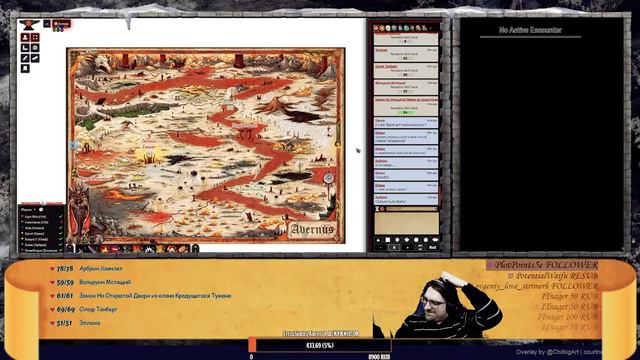Select the Walls ruler tool
This screenshot has width=640, height=360.
tap(36, 58)
